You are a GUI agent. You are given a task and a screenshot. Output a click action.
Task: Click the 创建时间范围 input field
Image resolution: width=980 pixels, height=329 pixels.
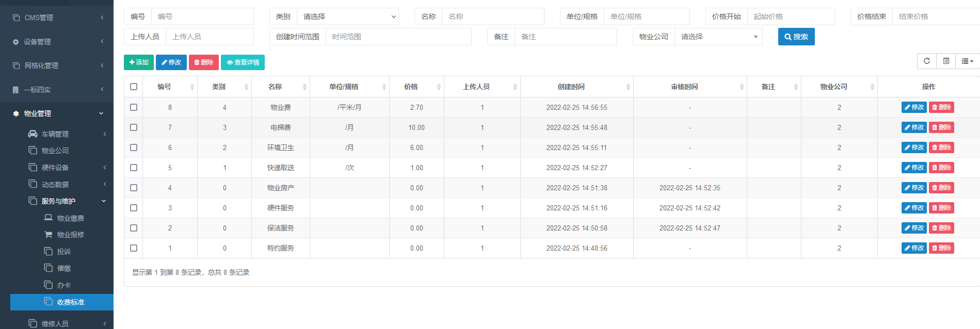coord(398,37)
